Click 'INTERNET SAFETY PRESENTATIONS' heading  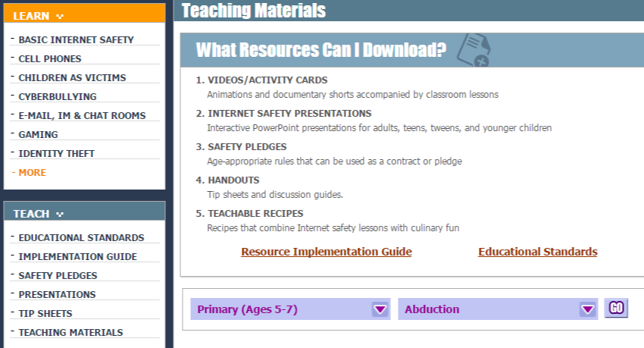click(x=289, y=114)
